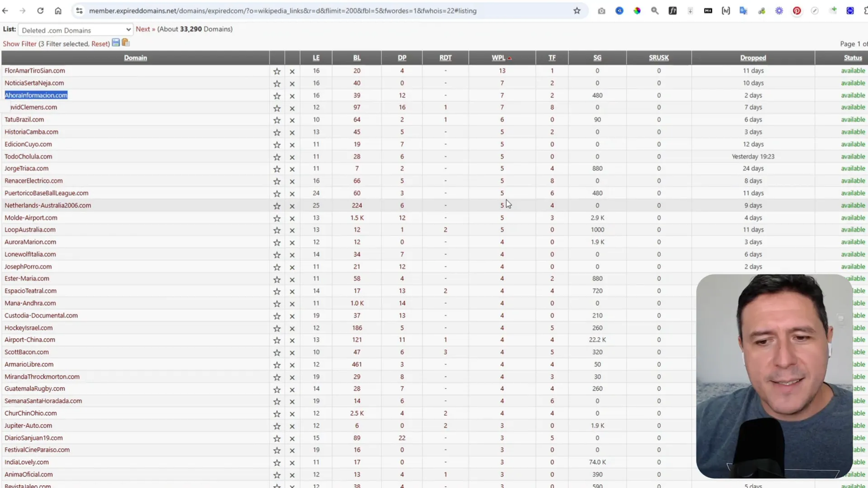Reset the selected filters
Screen dimensions: 868x488
coord(99,44)
